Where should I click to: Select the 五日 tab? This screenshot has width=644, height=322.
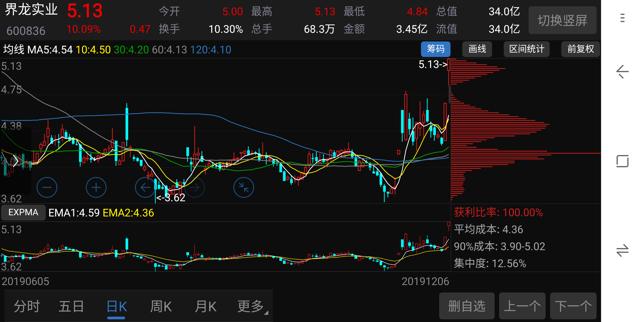[71, 306]
